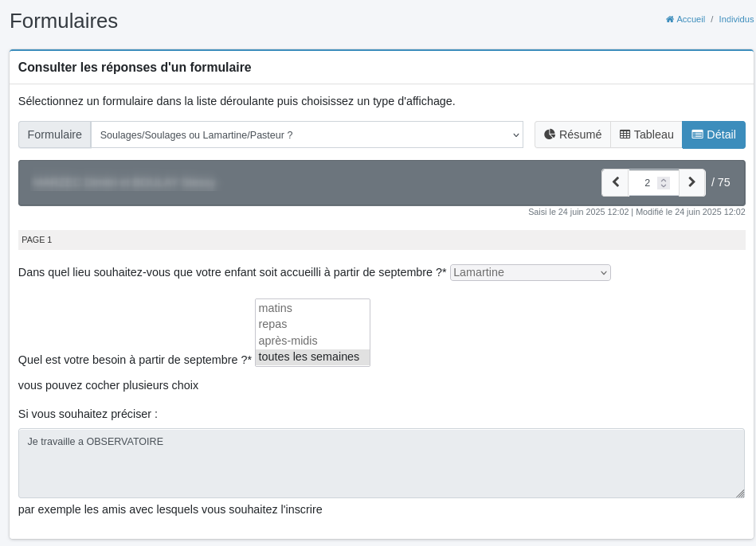Click the 'Si vous souhaitez préciser' text area
Screen dimensions: 756x546
coord(382,463)
